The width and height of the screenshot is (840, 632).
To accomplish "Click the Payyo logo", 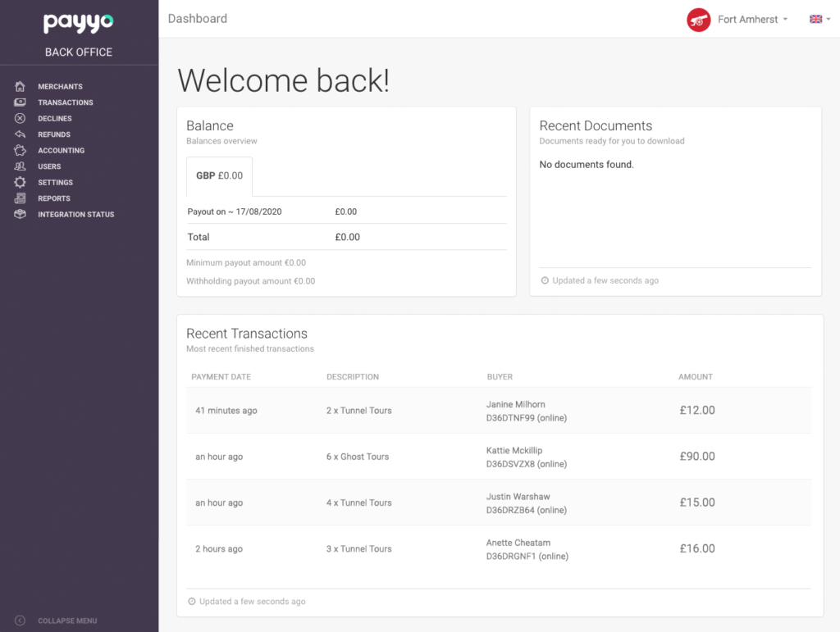I will point(78,24).
